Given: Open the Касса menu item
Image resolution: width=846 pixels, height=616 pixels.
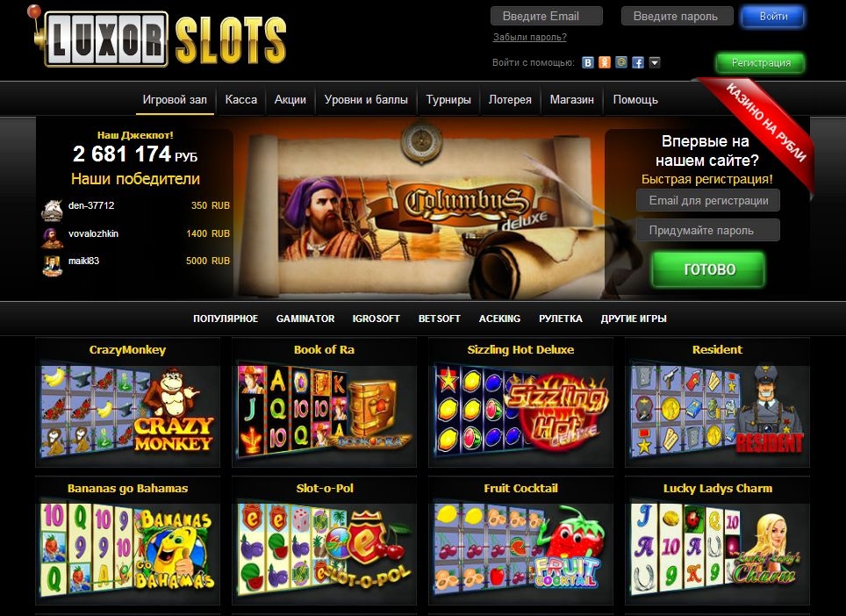Looking at the screenshot, I should pyautogui.click(x=241, y=100).
